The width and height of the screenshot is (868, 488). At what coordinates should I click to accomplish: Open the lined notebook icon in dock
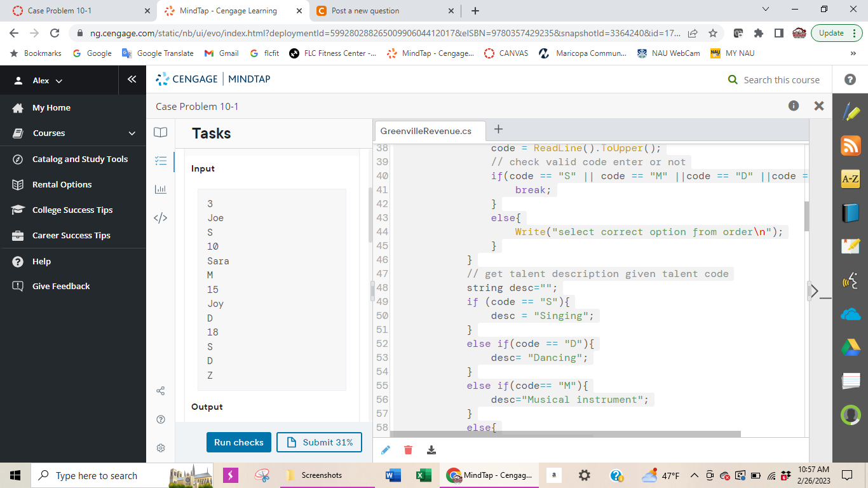coord(851,381)
